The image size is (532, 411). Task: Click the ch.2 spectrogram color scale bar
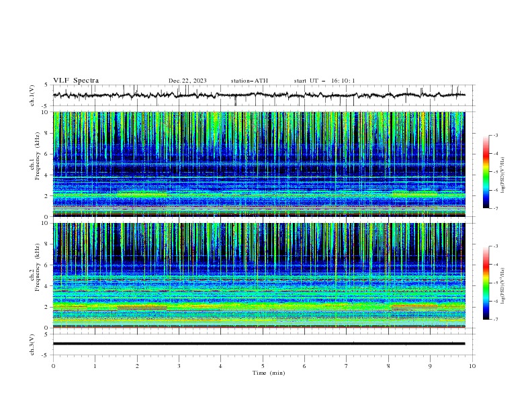486,283
